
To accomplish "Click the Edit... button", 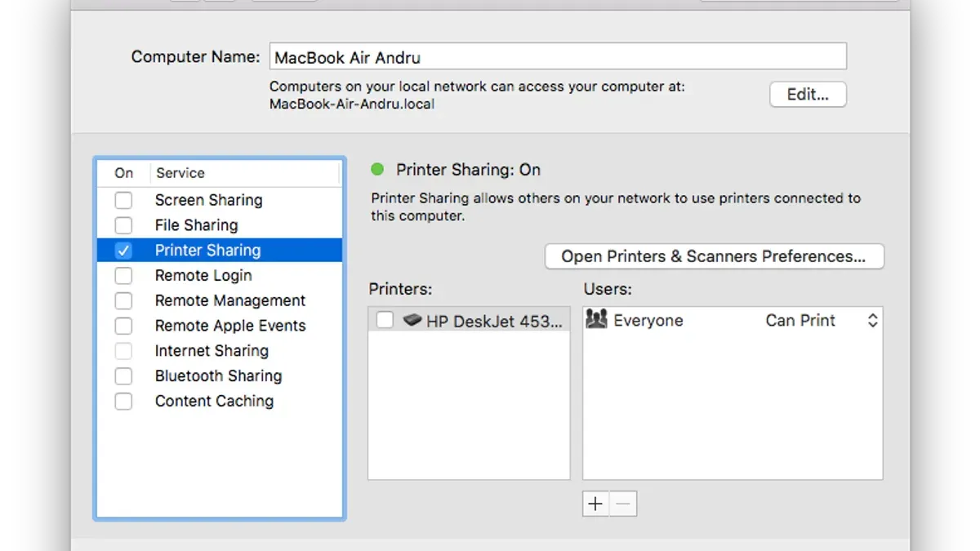I will click(x=808, y=95).
